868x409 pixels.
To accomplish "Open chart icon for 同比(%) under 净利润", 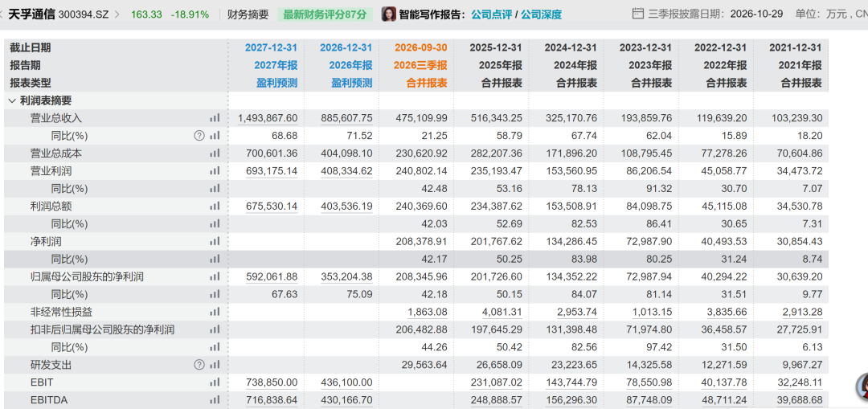I will (x=215, y=259).
